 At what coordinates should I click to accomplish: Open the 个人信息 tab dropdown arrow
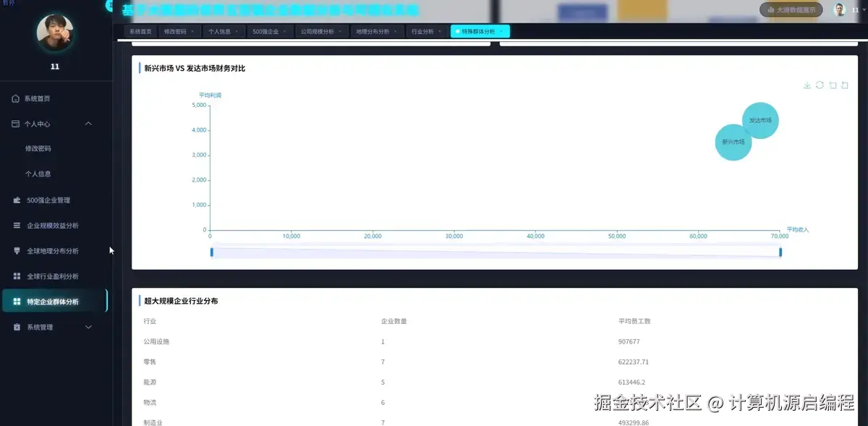coord(237,32)
